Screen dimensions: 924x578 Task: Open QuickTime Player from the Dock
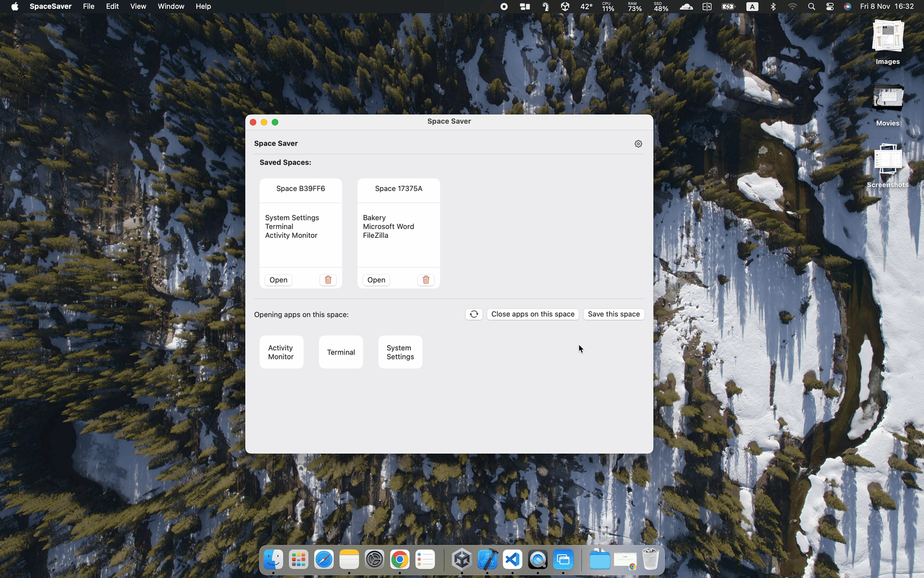(538, 559)
